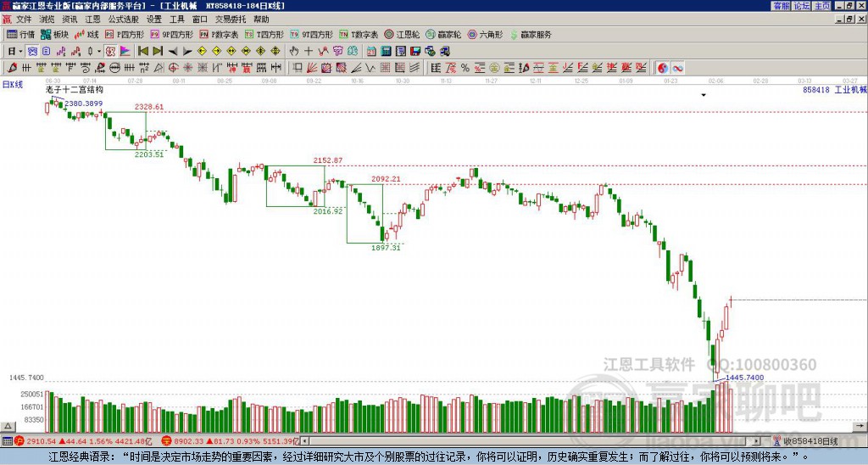Click the up arrow button at chart bottom-left

[8, 426]
